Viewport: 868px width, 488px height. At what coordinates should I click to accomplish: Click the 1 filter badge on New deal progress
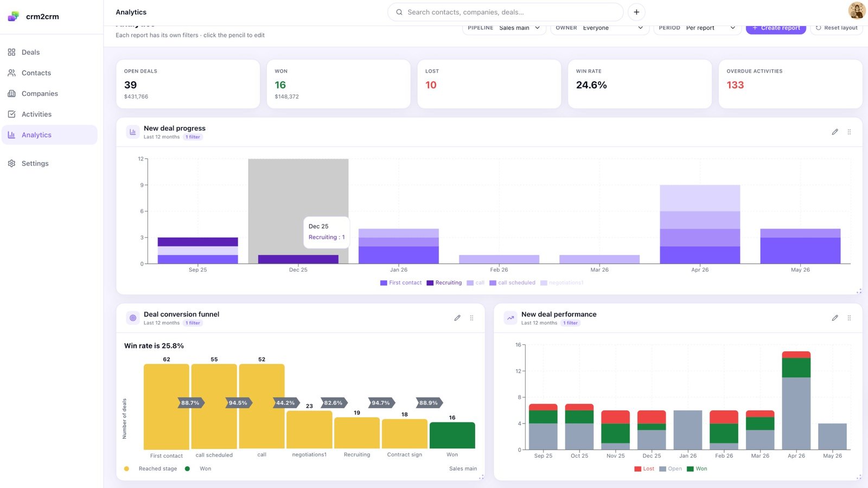point(193,137)
